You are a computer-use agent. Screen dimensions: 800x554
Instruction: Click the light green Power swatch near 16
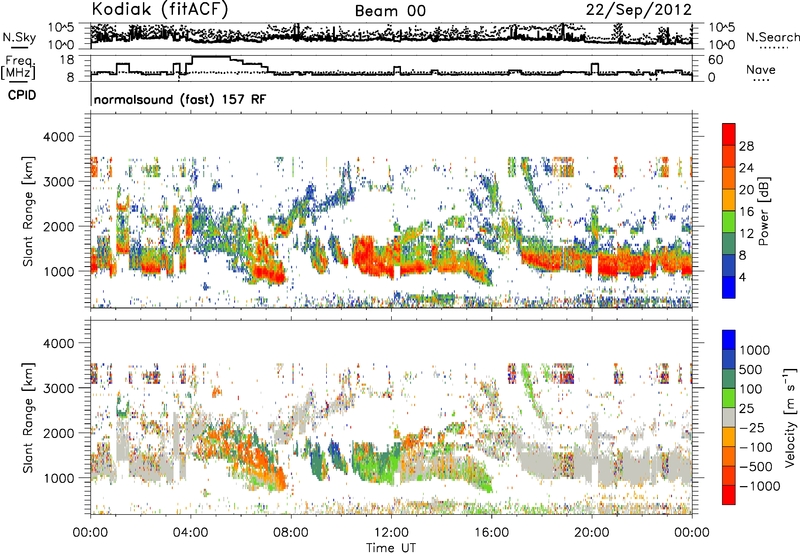click(x=729, y=221)
